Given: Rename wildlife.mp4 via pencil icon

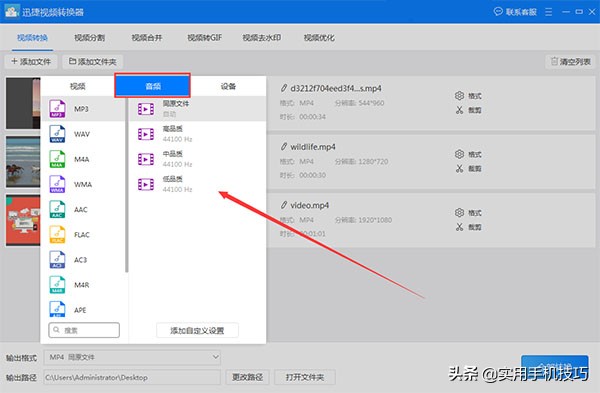Looking at the screenshot, I should (x=284, y=147).
